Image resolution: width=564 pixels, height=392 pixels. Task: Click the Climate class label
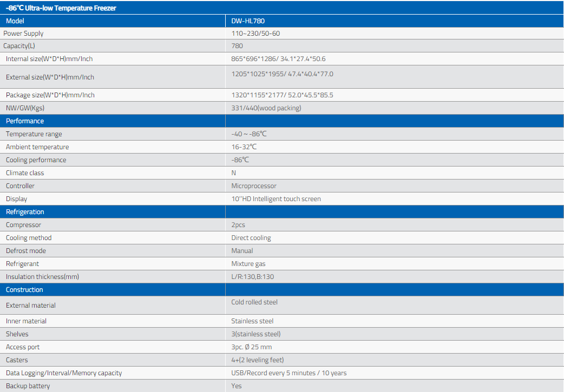pos(25,173)
